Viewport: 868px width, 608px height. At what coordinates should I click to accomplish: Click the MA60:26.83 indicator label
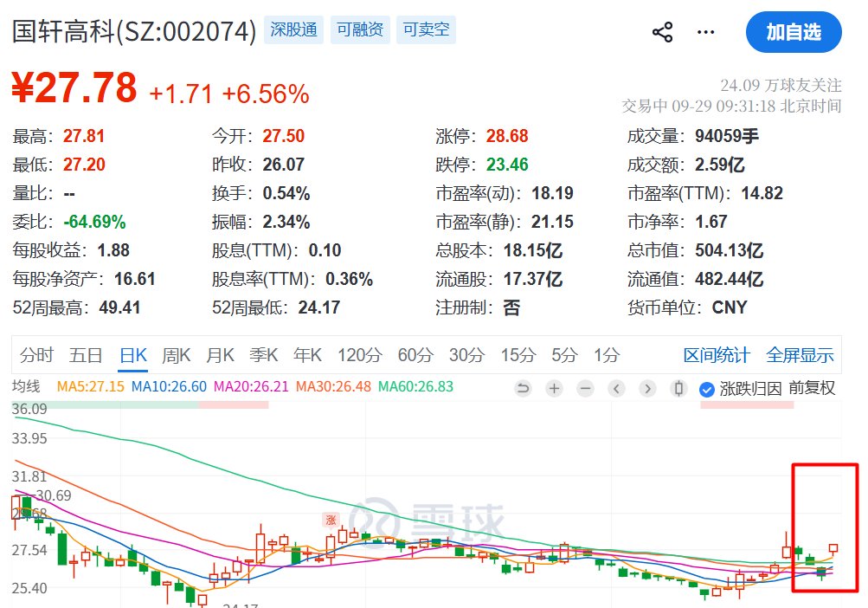pos(415,386)
